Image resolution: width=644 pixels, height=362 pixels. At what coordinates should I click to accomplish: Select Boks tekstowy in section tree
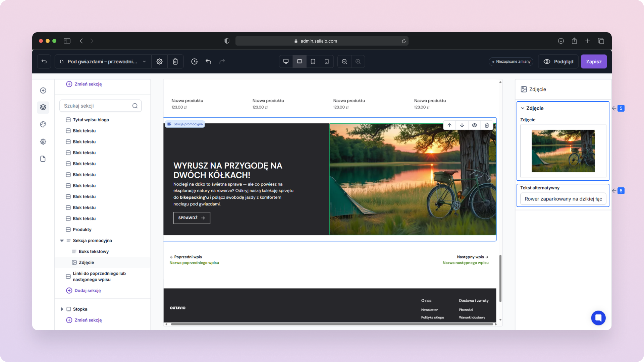(94, 251)
